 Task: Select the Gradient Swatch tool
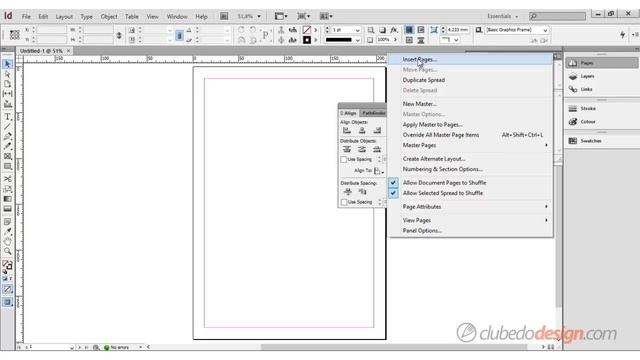[x=7, y=199]
